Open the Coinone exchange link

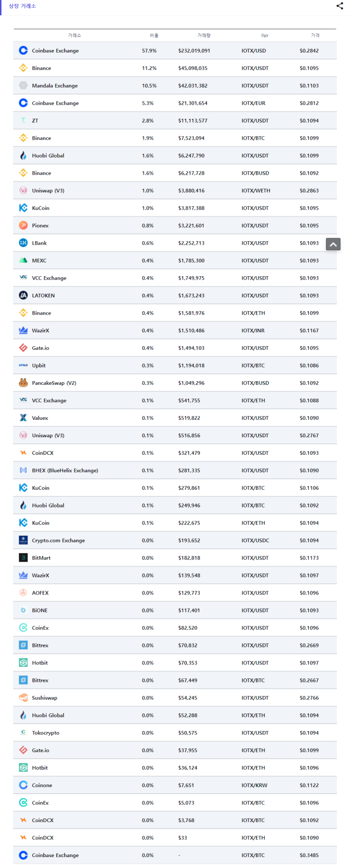42,785
